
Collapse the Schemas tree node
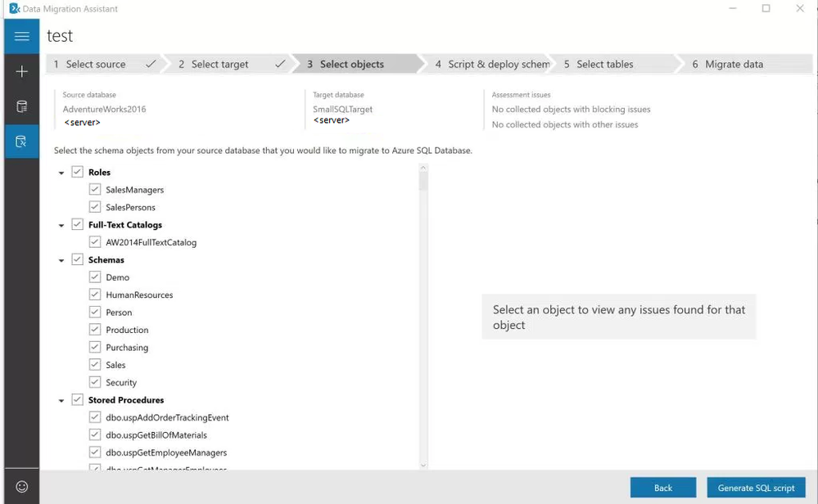(x=61, y=260)
